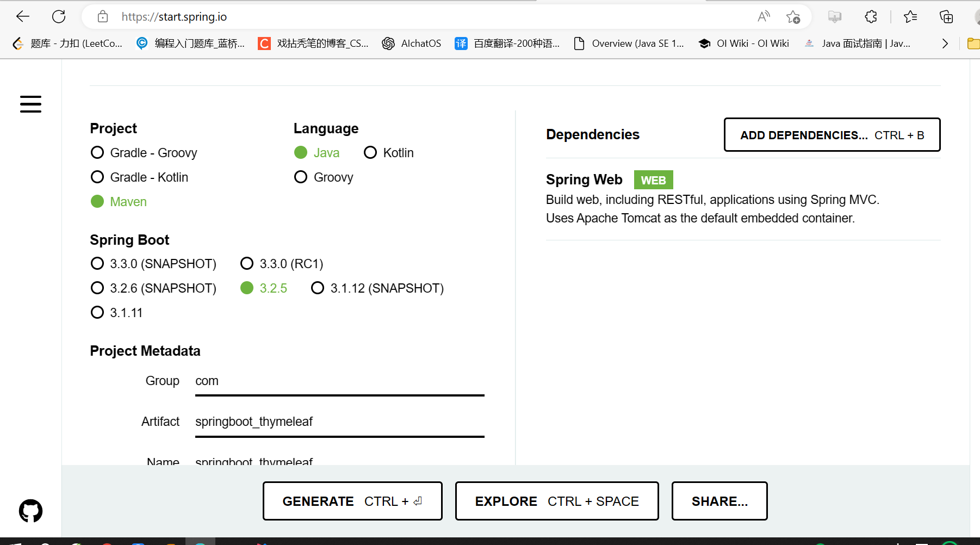Reload the start.spring.io page
Screen dimensions: 980x545
click(x=59, y=16)
